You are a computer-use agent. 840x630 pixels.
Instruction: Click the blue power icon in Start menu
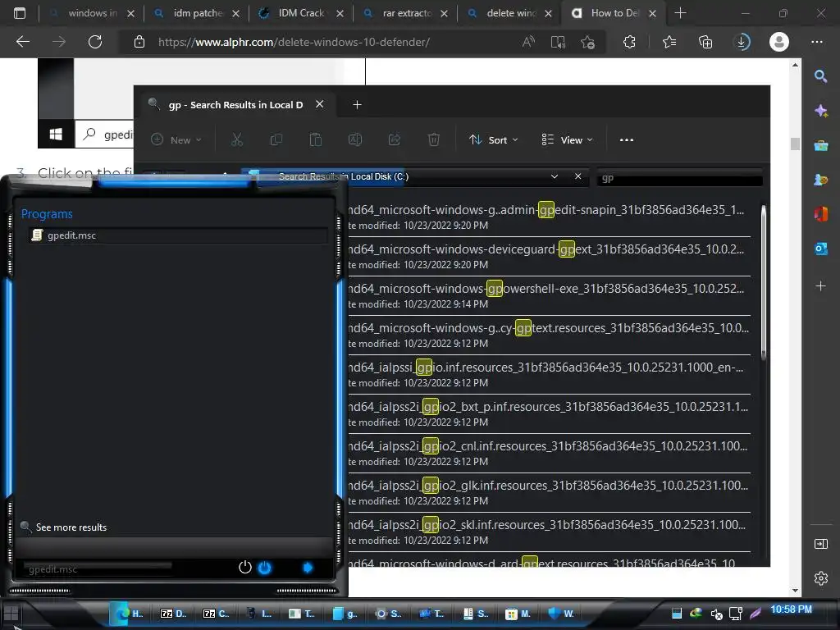coord(265,568)
